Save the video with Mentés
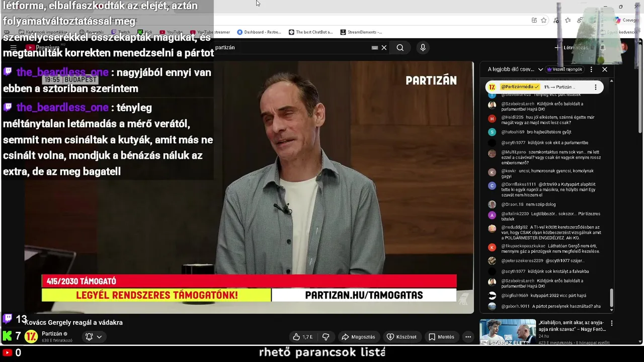This screenshot has width=644, height=362. (x=441, y=337)
